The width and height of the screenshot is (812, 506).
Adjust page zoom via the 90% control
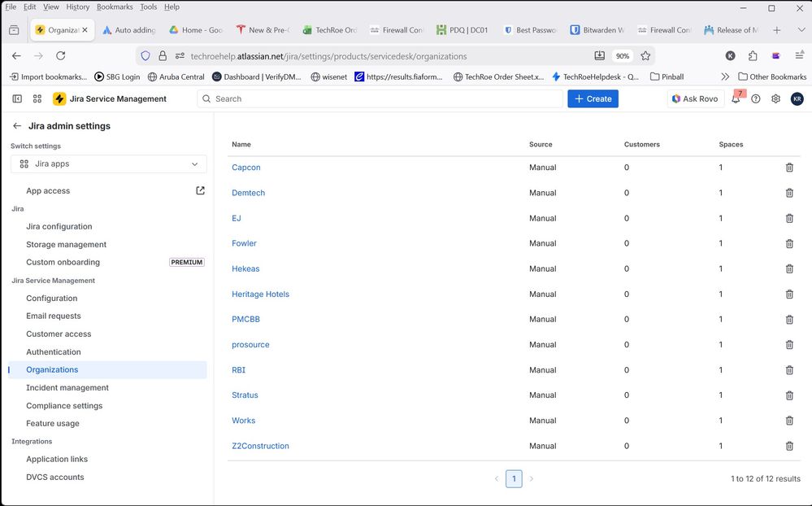tap(623, 55)
